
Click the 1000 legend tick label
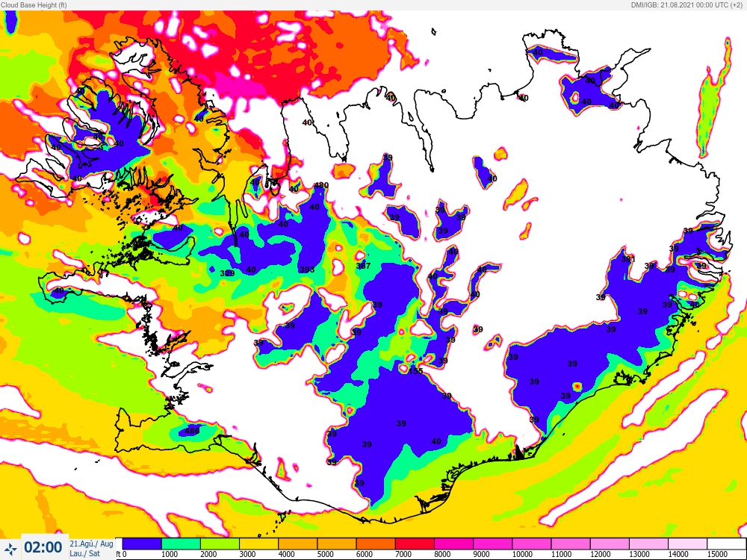(x=170, y=554)
